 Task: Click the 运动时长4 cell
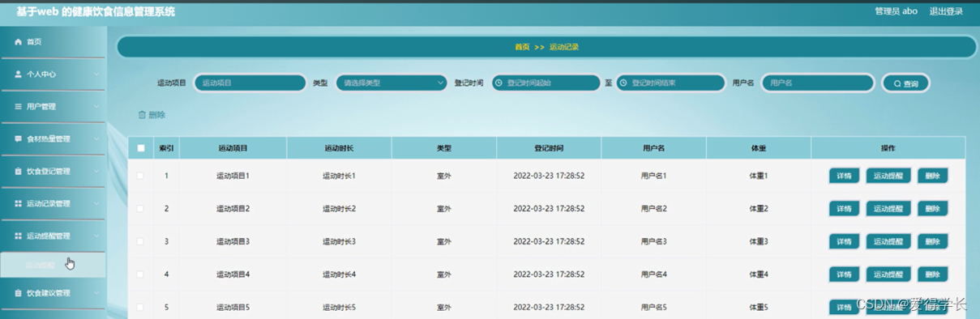pyautogui.click(x=339, y=274)
